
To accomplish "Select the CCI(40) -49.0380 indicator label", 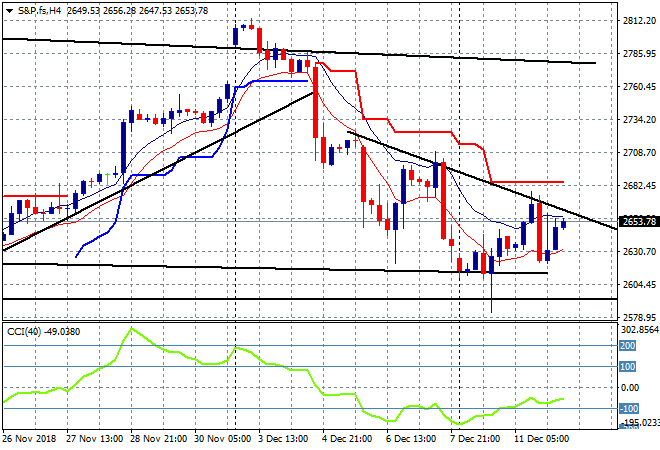I will (43, 332).
